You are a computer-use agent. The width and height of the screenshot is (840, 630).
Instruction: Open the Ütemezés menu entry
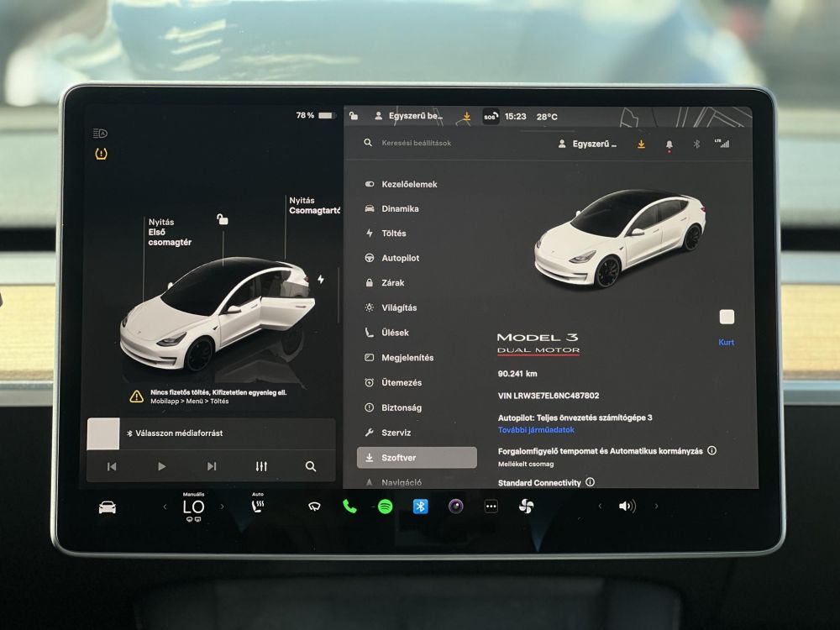(x=393, y=382)
